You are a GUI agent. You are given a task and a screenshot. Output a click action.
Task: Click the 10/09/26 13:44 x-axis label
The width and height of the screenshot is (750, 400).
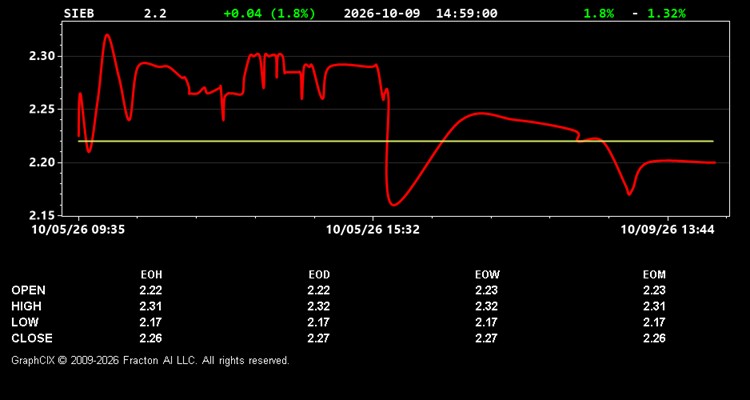(667, 230)
